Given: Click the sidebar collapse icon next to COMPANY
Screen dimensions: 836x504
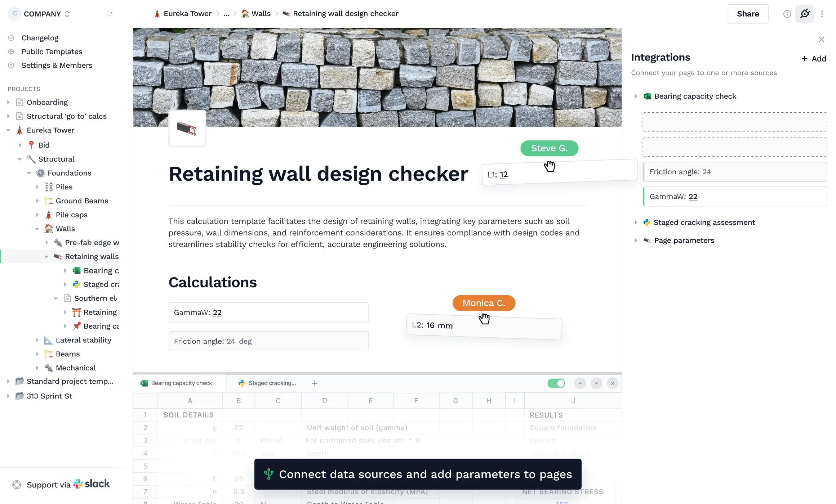Looking at the screenshot, I should click(110, 14).
